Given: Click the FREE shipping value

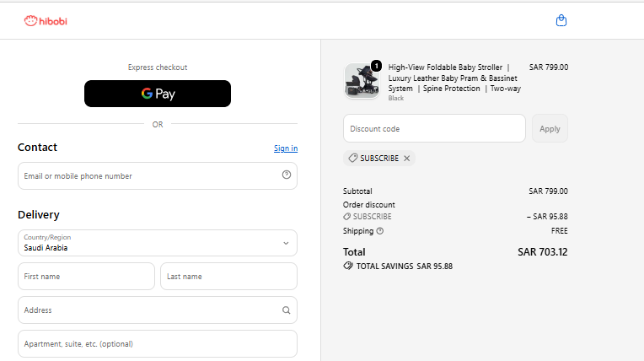Looking at the screenshot, I should tap(560, 231).
